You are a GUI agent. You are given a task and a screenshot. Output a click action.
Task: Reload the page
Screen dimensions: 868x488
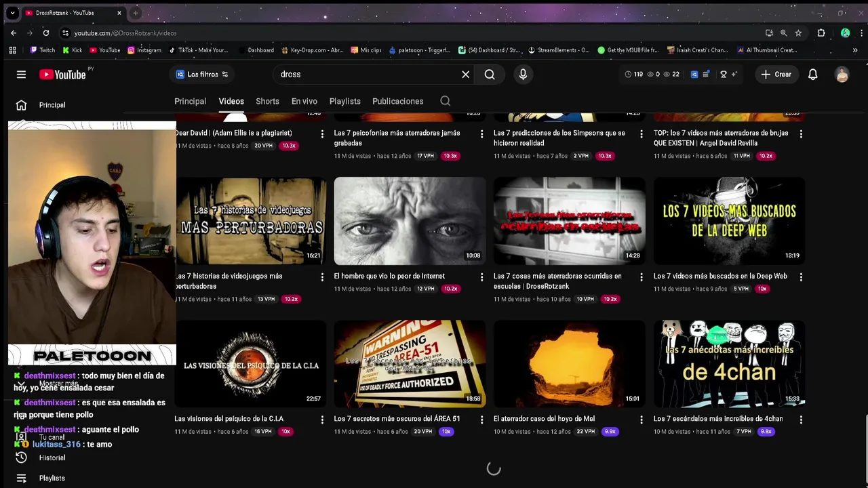point(46,33)
